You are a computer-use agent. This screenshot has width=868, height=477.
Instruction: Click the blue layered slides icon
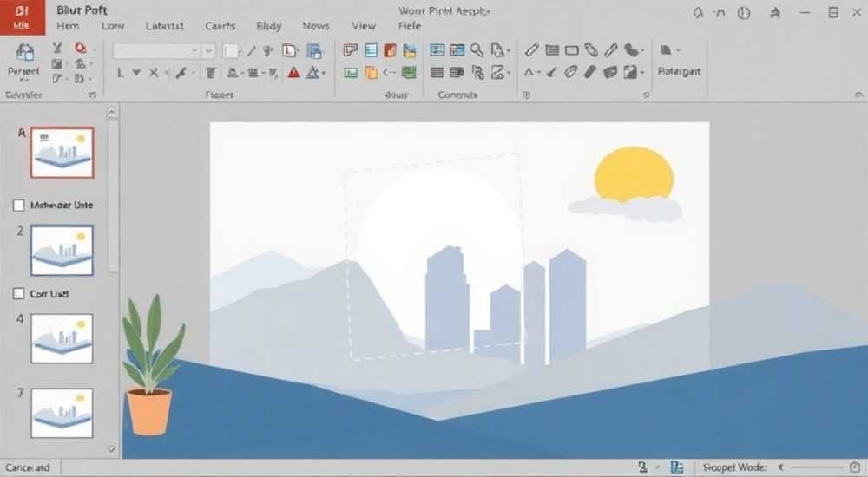click(314, 51)
